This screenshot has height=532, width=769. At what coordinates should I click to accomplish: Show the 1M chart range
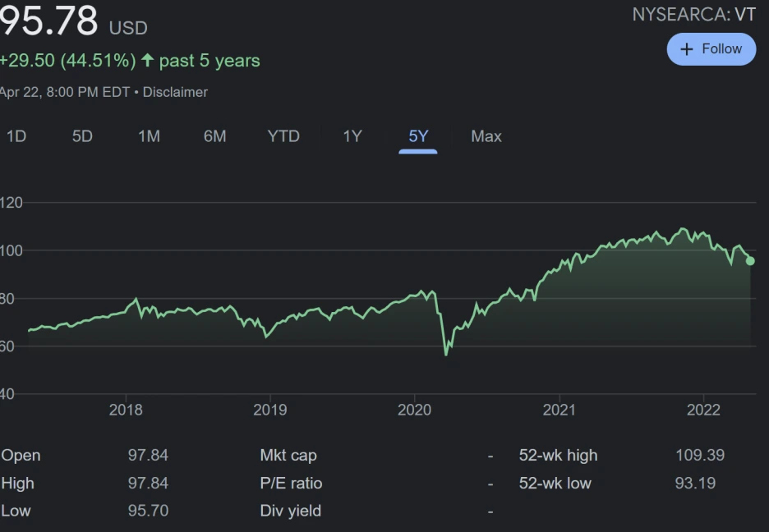point(149,136)
